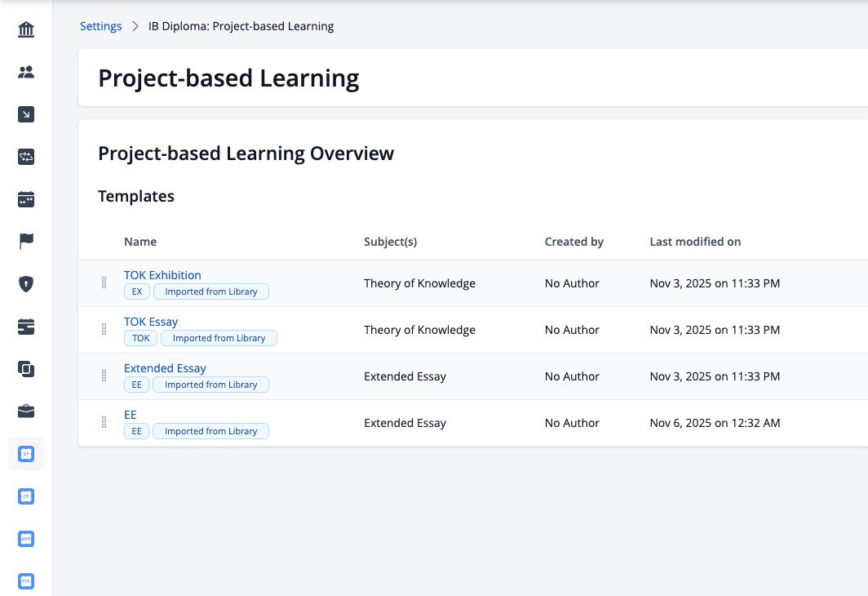Click the overlapping squares copy icon
Image resolution: width=868 pixels, height=596 pixels.
point(26,369)
